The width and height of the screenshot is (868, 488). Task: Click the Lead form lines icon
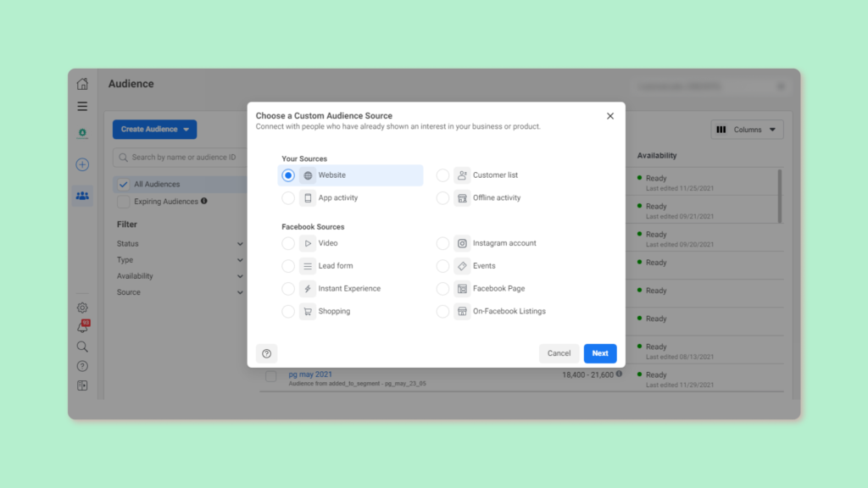pos(308,266)
